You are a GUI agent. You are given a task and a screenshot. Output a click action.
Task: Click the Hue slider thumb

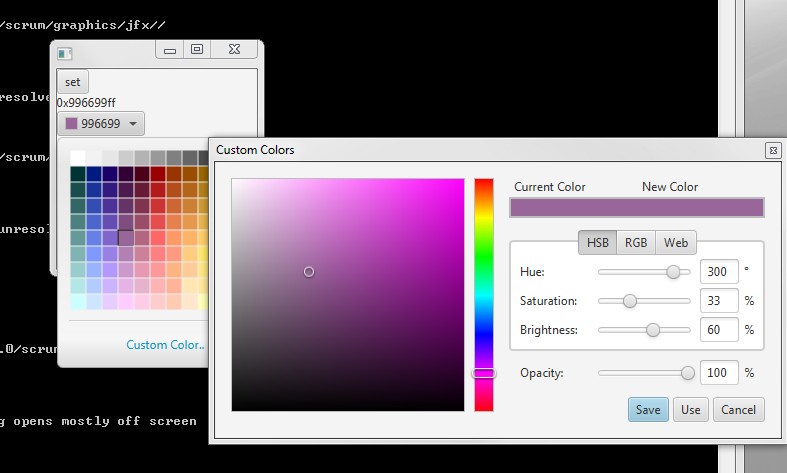[673, 272]
